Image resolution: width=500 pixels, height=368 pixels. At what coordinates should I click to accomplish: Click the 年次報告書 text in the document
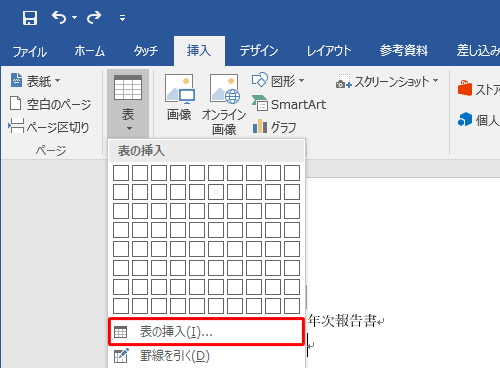coord(342,321)
